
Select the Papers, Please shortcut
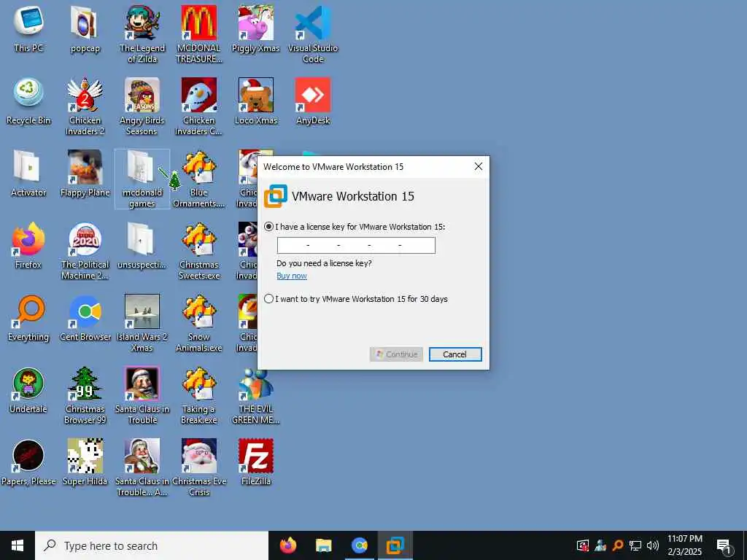tap(28, 462)
